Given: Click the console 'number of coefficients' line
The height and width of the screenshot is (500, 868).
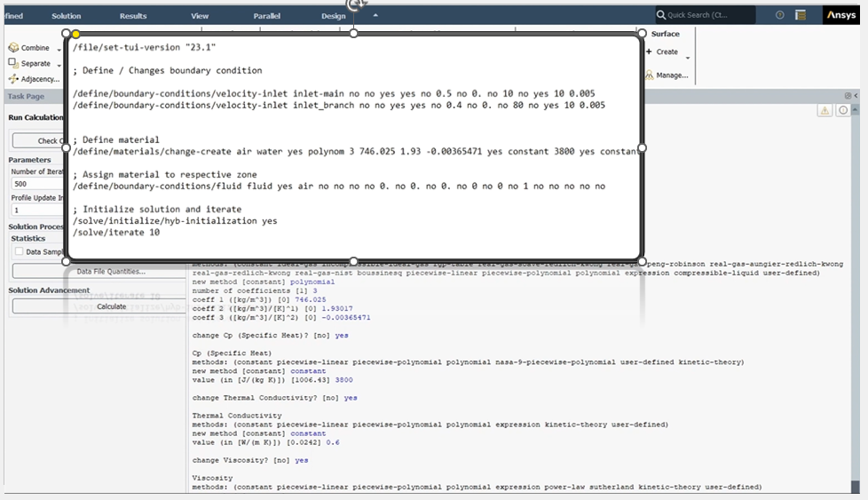Looking at the screenshot, I should (x=255, y=290).
